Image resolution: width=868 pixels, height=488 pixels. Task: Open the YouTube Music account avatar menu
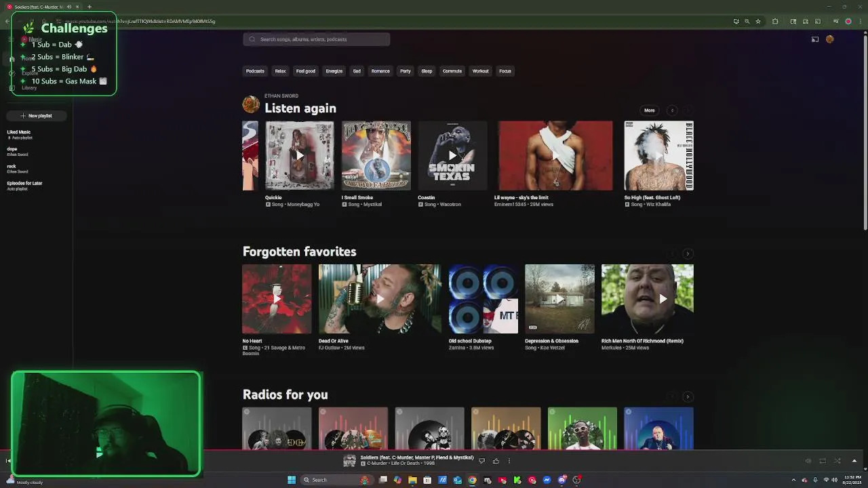pos(829,39)
